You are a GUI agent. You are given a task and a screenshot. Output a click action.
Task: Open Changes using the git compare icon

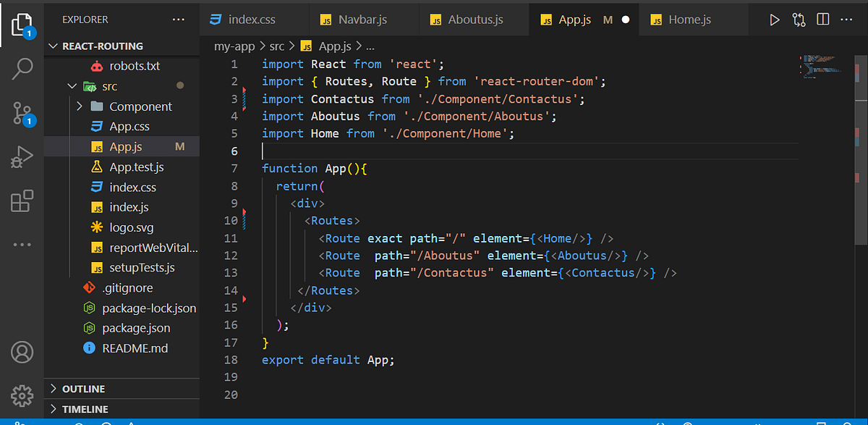798,20
